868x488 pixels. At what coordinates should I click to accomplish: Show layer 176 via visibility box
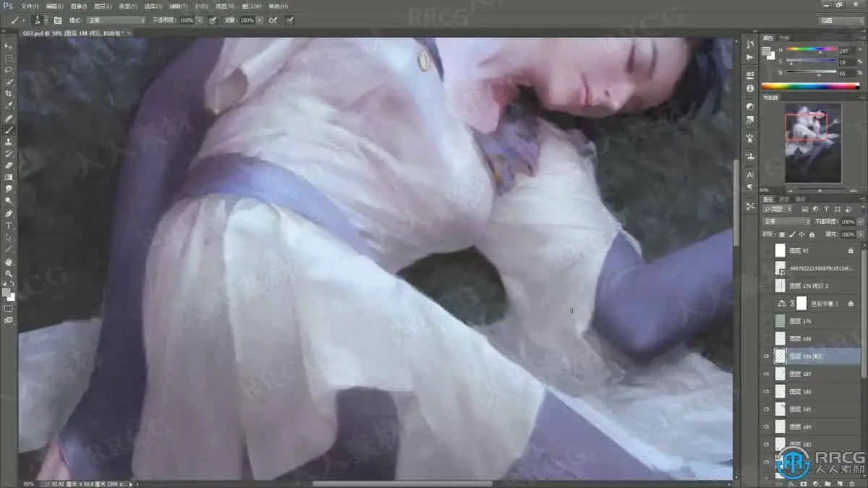(767, 321)
